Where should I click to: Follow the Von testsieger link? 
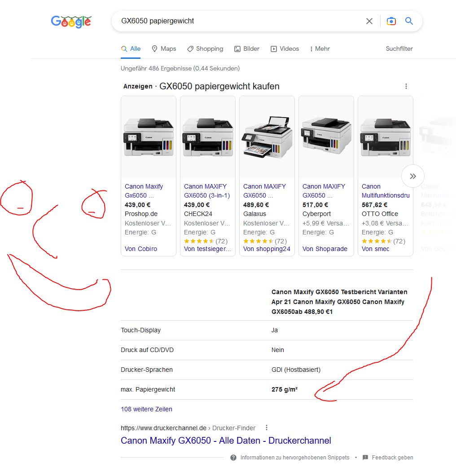click(207, 249)
